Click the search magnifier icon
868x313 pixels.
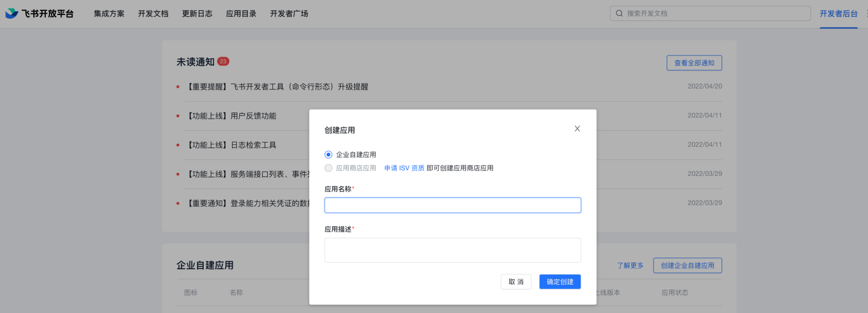coord(619,13)
